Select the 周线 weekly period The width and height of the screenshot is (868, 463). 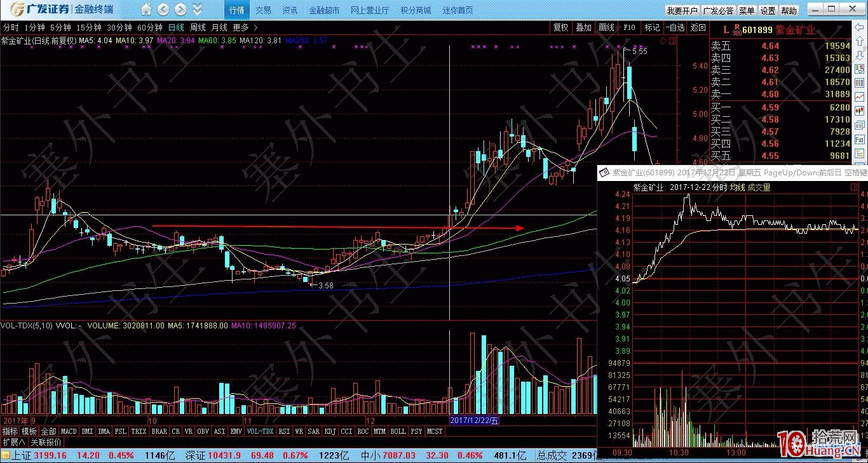(x=198, y=28)
